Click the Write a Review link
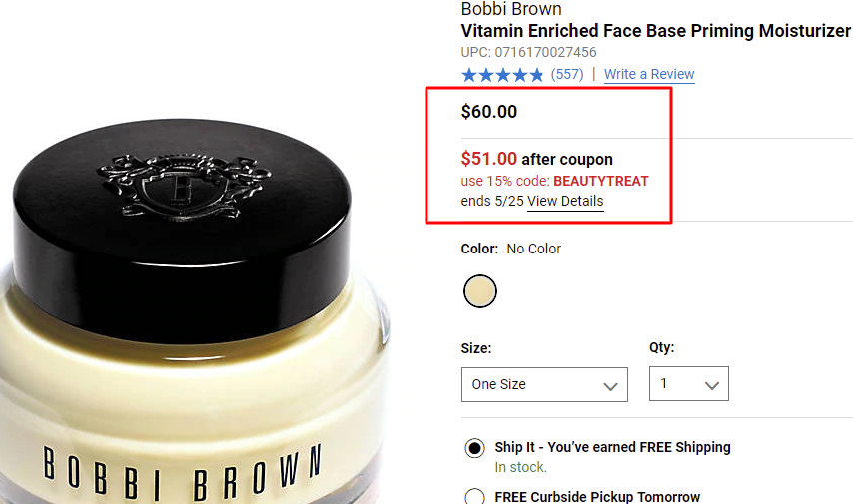The width and height of the screenshot is (853, 504). click(649, 75)
